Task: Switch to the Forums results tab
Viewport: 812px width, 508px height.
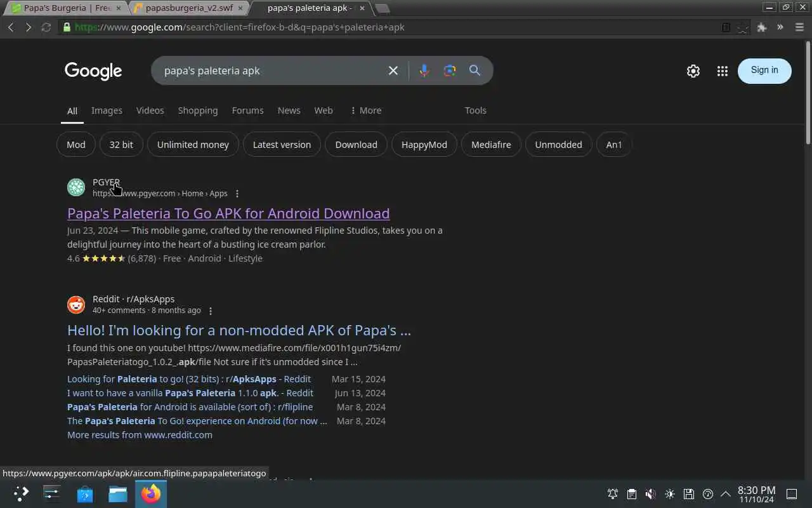Action: 247,110
